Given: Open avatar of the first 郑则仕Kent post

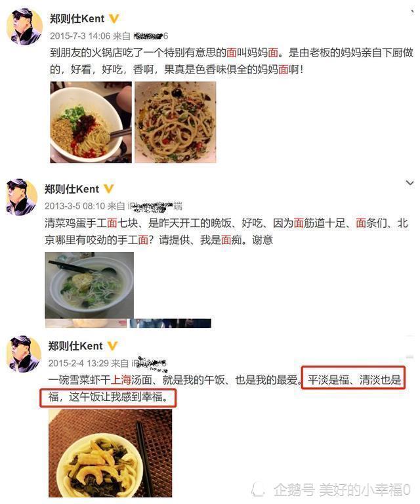Looking at the screenshot, I should pyautogui.click(x=24, y=26).
